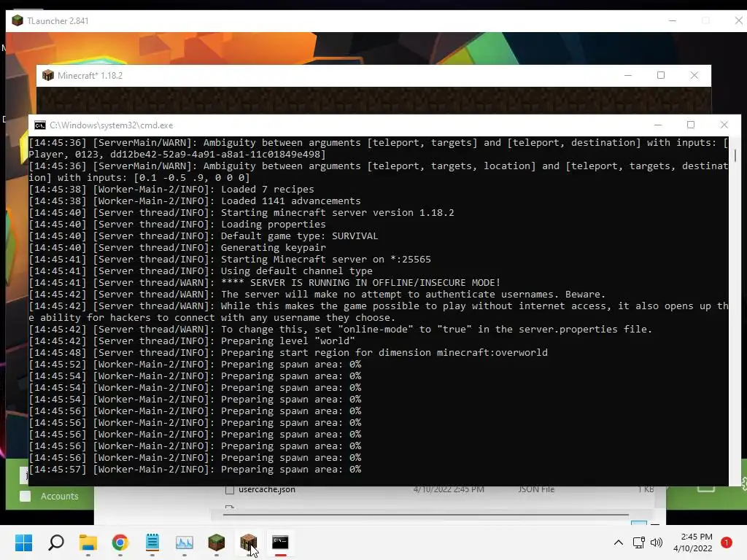Open File Explorer from the taskbar
747x560 pixels.
(x=88, y=542)
